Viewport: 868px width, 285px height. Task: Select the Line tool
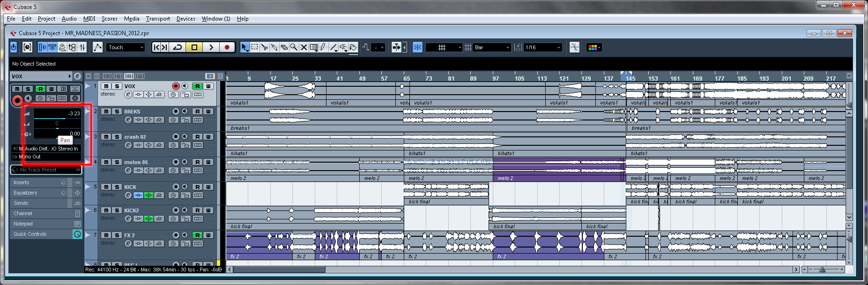[333, 47]
